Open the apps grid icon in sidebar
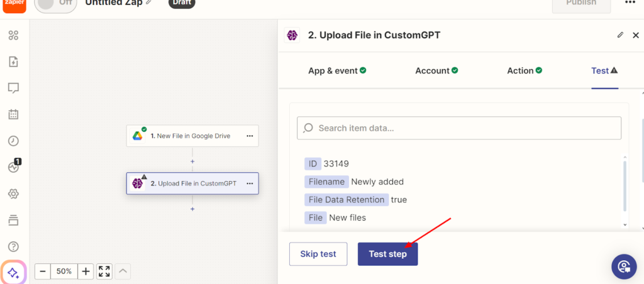 click(13, 35)
